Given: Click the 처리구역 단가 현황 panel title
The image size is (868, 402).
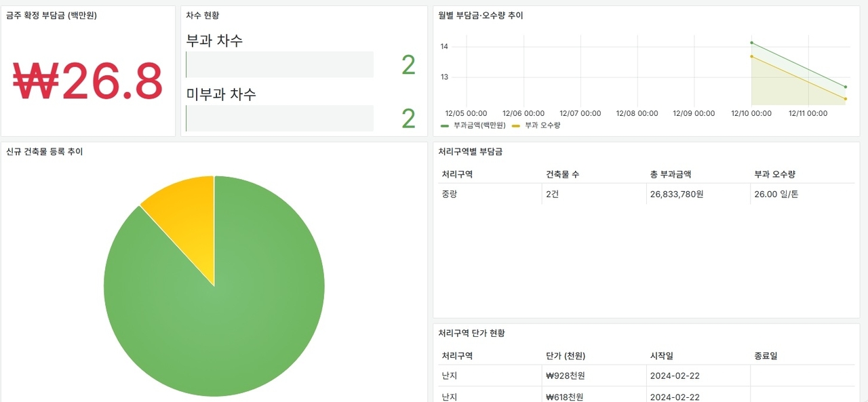Looking at the screenshot, I should (x=472, y=333).
